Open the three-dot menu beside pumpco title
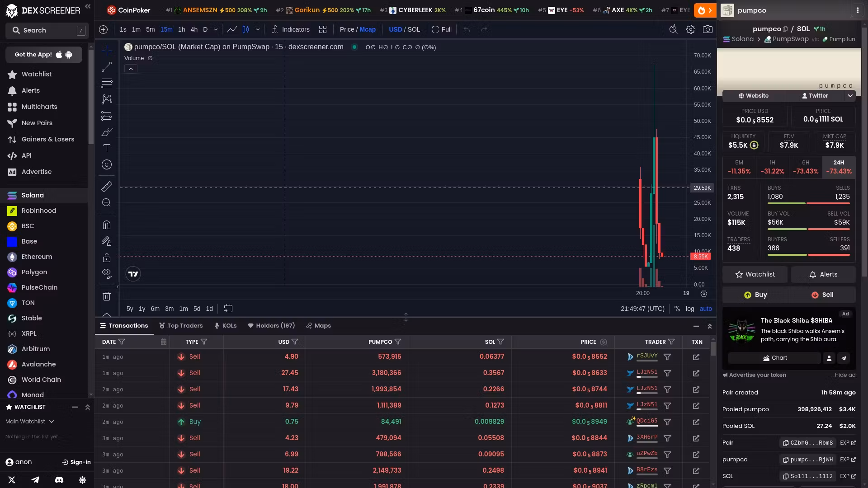Image resolution: width=868 pixels, height=488 pixels. coord(858,10)
